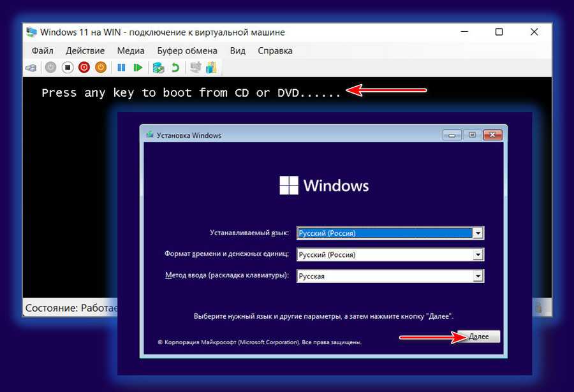Image resolution: width=574 pixels, height=392 pixels.
Task: Click the green Reset toolbar icon
Action: 138,68
